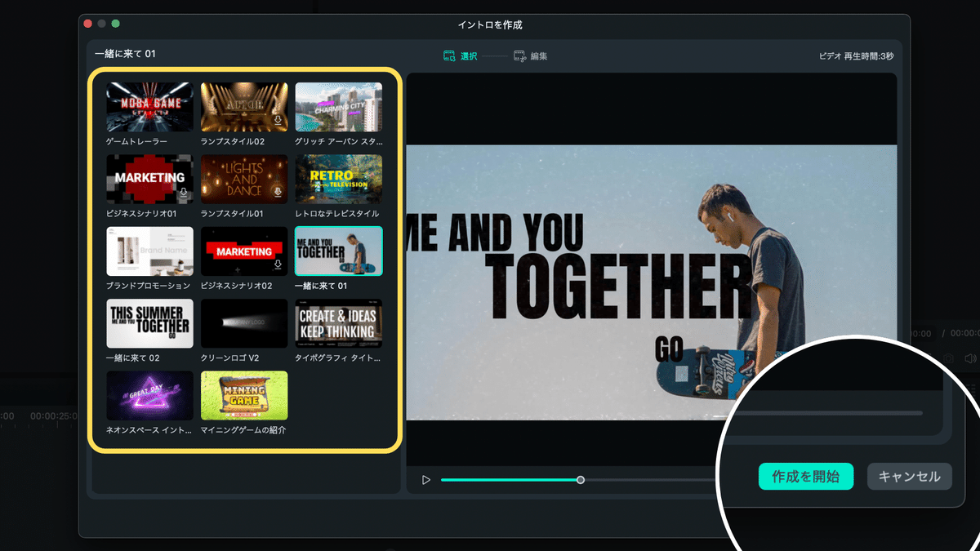
Task: Pick the レトロなテレビスタイル template thumbnail
Action: pyautogui.click(x=338, y=179)
